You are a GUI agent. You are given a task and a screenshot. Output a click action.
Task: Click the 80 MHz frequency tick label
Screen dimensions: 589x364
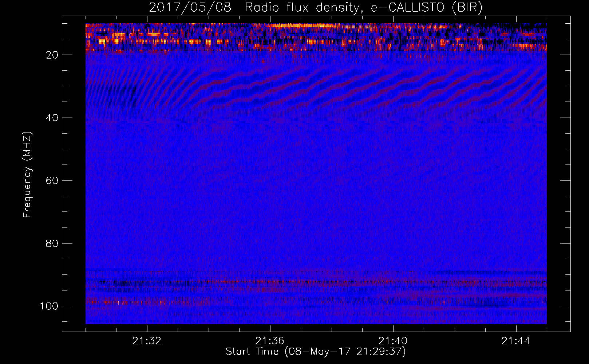[52, 243]
